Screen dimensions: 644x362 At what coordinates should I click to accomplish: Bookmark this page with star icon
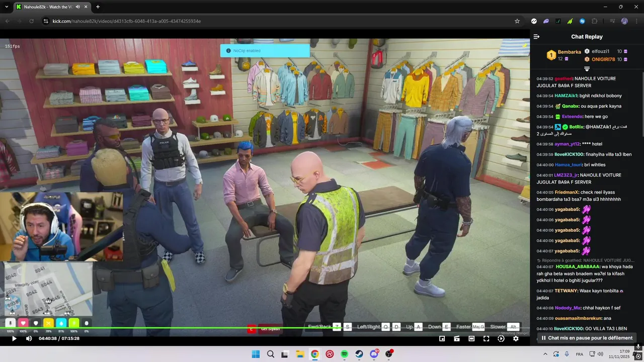(517, 21)
